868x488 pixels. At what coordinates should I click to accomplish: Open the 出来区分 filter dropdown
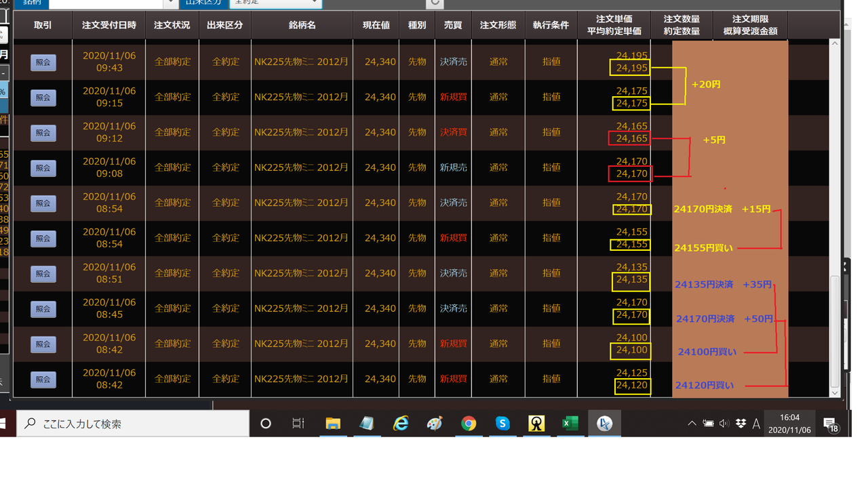pos(275,3)
